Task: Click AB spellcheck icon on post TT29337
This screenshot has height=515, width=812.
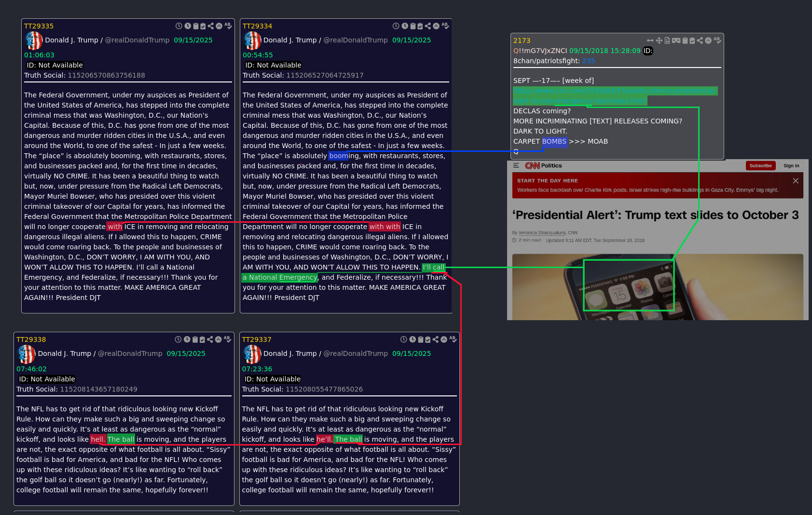Action: click(x=453, y=339)
